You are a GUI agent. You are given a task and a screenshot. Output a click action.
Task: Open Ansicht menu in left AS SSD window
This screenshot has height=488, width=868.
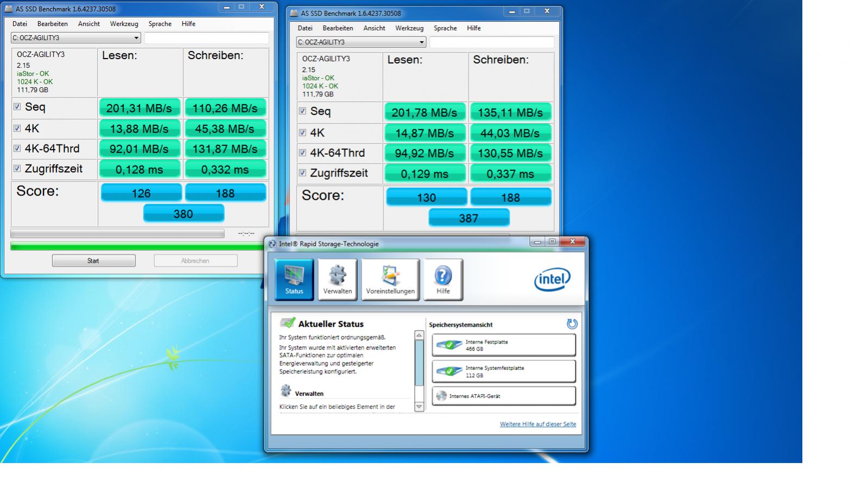(x=89, y=24)
